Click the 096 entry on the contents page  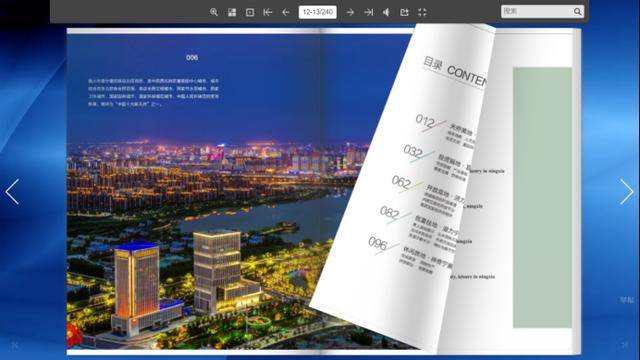pyautogui.click(x=378, y=243)
